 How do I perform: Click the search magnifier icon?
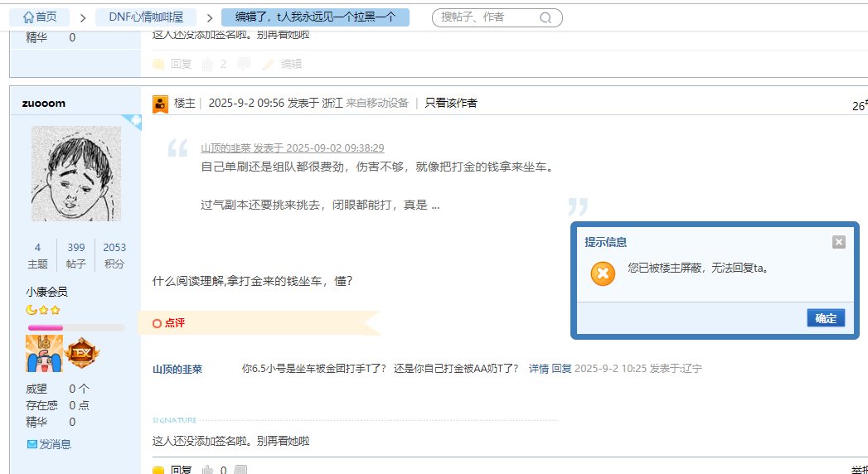[545, 17]
